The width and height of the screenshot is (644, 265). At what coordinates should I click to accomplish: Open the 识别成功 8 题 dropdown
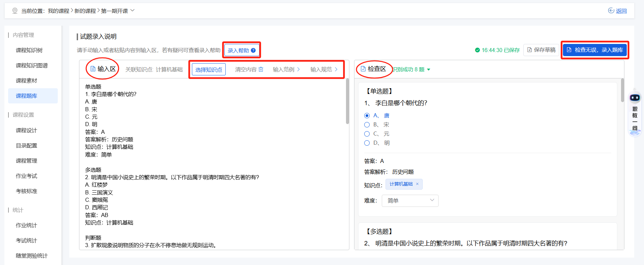pos(412,69)
